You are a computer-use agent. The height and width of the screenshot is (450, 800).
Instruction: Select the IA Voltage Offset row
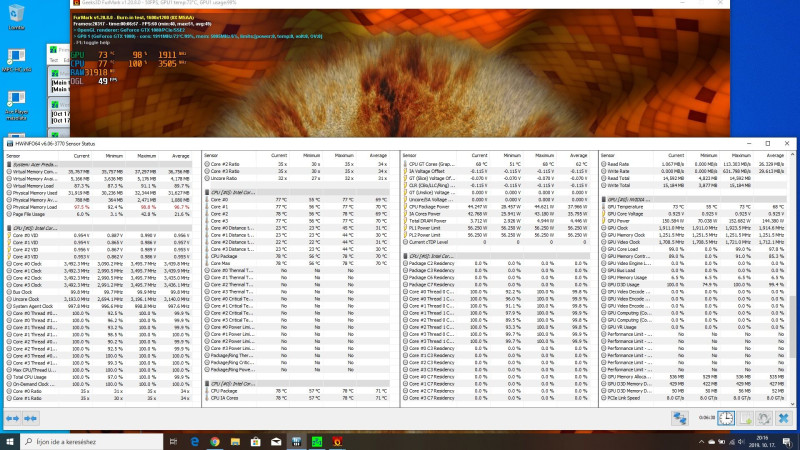tap(496, 171)
